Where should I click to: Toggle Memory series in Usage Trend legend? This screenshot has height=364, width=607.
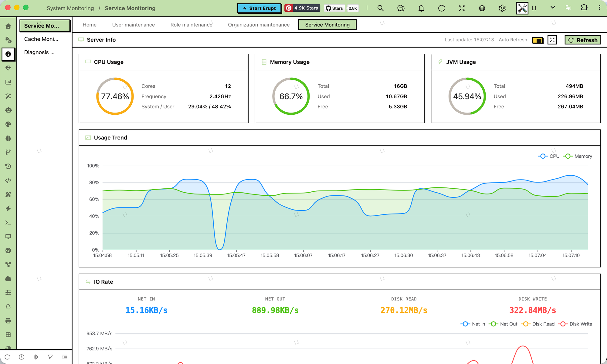click(x=578, y=156)
